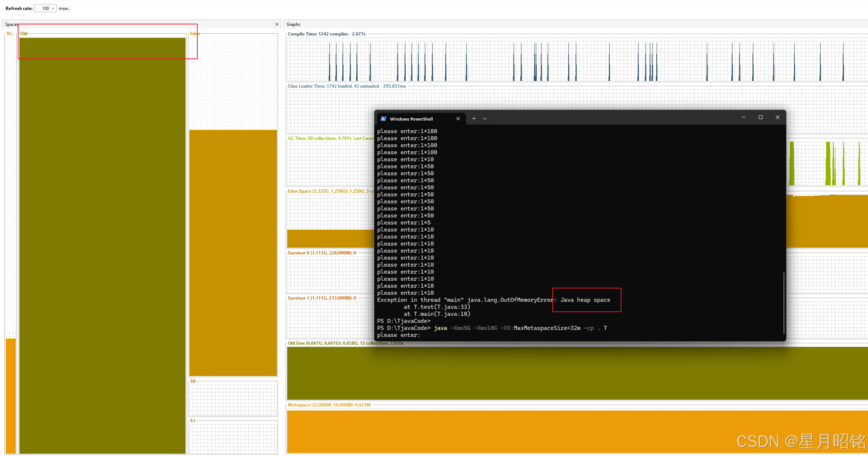Click the Eden space orange bar
The width and height of the screenshot is (868, 456).
click(233, 253)
